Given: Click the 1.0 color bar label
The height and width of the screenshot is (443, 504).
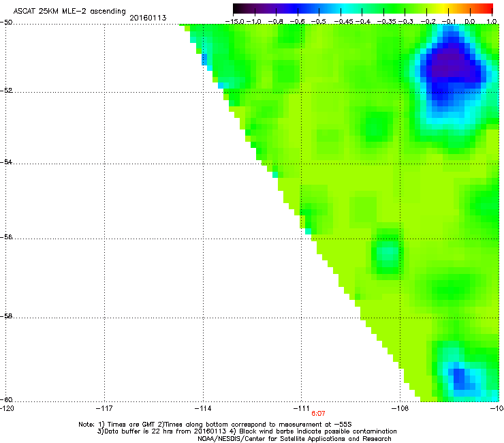Looking at the screenshot, I should click(492, 22).
